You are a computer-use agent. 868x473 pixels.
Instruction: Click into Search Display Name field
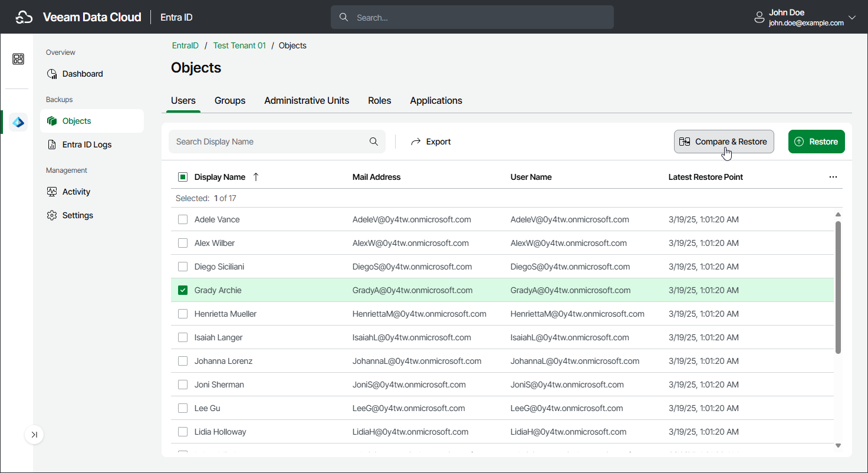pyautogui.click(x=277, y=142)
